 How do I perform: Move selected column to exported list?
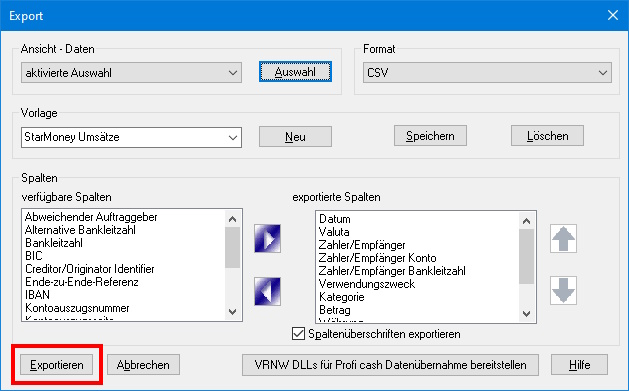coord(268,239)
